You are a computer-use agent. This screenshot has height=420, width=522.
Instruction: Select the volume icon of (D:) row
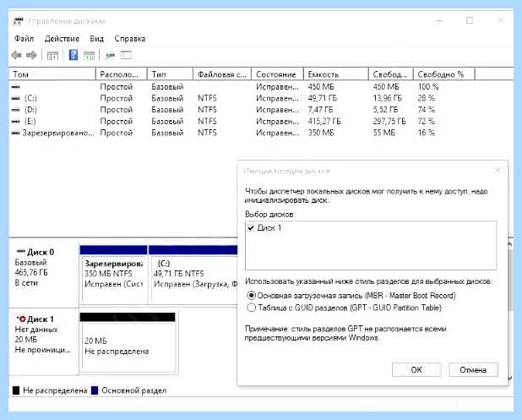tap(16, 110)
